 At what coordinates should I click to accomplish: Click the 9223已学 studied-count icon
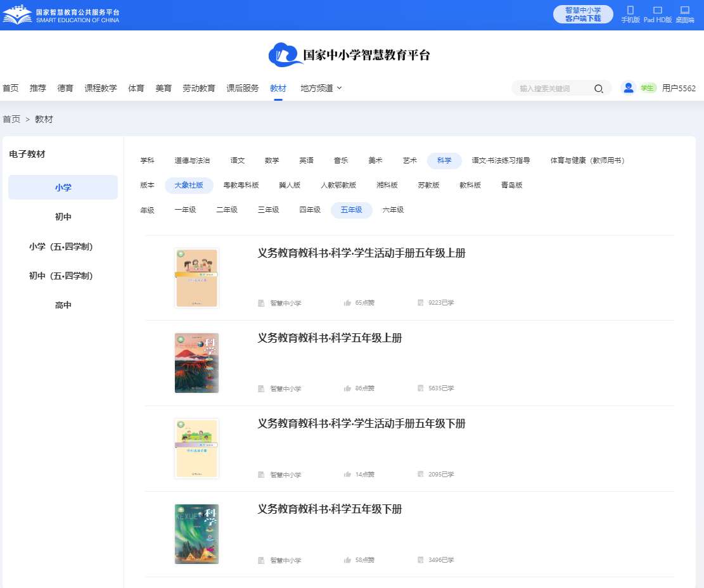(x=421, y=303)
